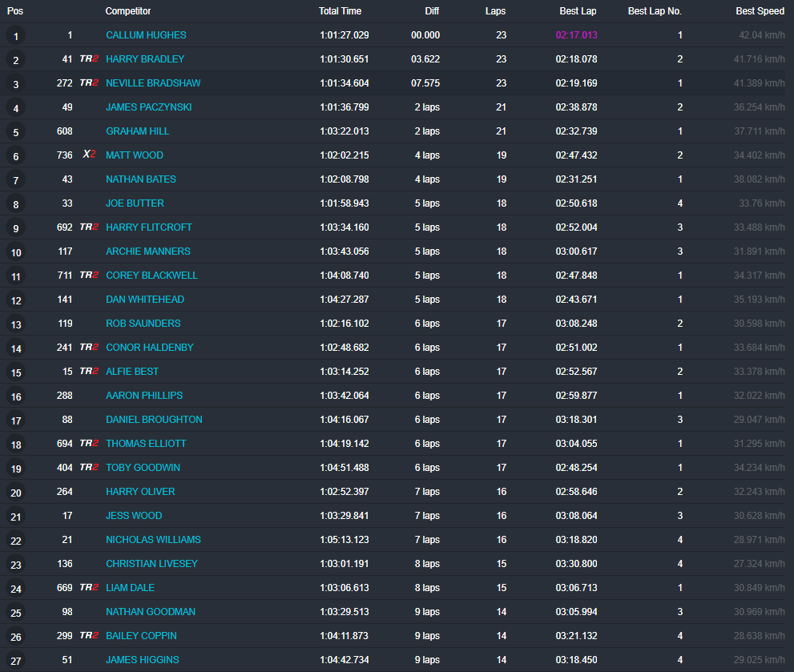Sort by the Best Lap column header

click(x=578, y=11)
